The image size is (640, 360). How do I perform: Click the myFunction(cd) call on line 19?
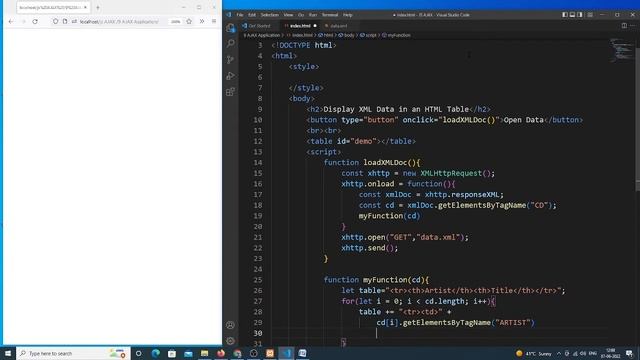[x=389, y=216]
